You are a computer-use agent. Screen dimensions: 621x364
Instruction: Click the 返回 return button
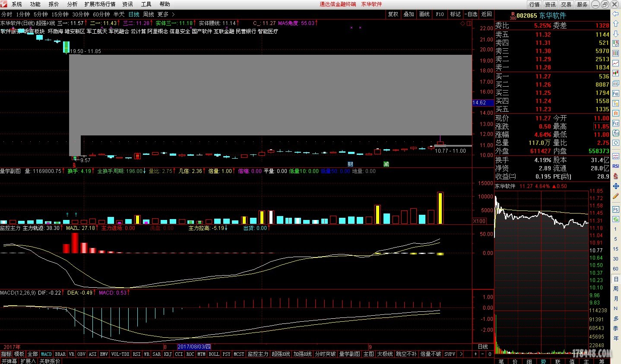click(487, 14)
